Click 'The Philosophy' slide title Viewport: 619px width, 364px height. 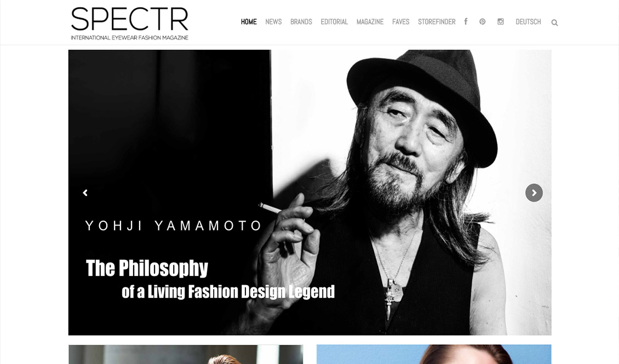[147, 268]
